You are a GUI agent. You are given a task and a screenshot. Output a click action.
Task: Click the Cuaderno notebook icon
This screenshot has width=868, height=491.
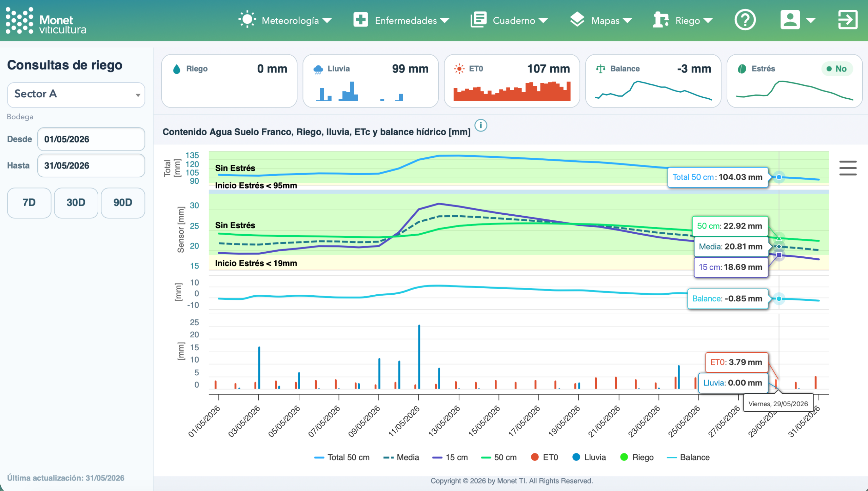point(478,20)
